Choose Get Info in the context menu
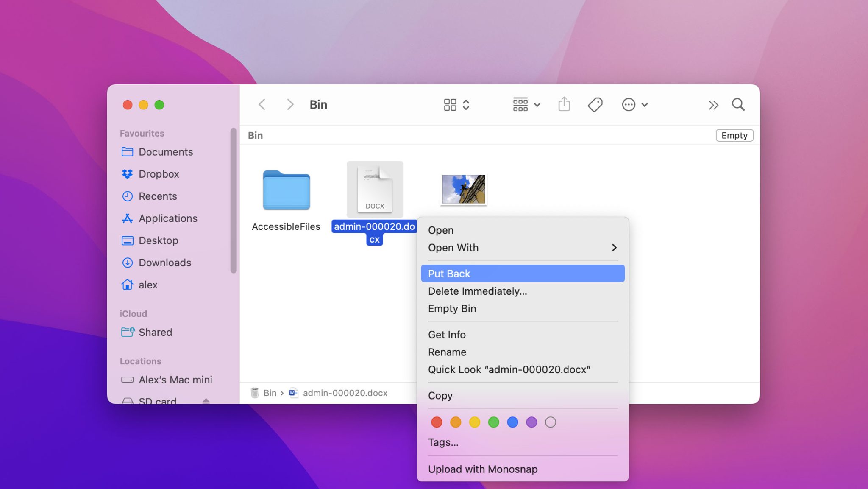Screen dimensions: 868x489 [523, 335]
